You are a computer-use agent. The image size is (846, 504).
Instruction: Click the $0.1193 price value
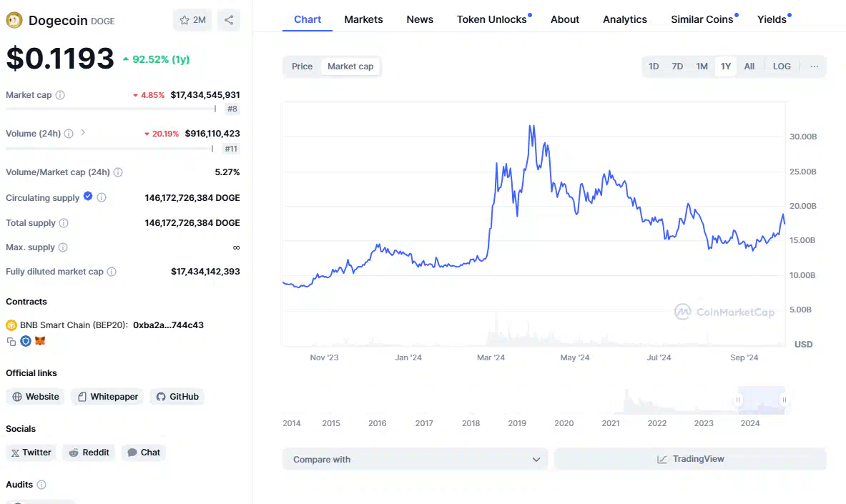click(x=60, y=59)
